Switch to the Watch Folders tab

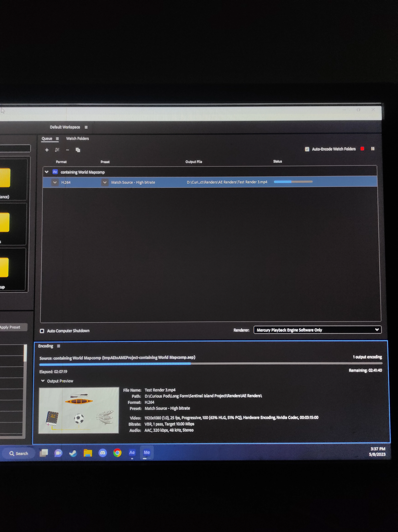(x=77, y=139)
